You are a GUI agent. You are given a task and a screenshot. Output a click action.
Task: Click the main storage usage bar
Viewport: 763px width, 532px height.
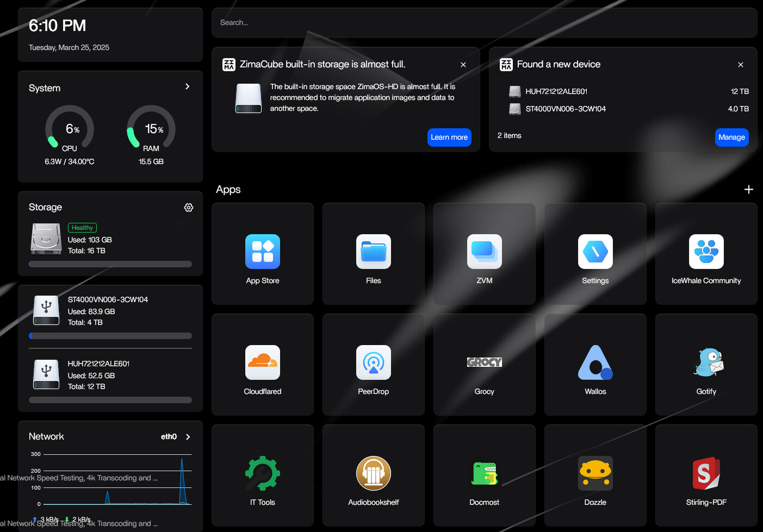click(110, 264)
